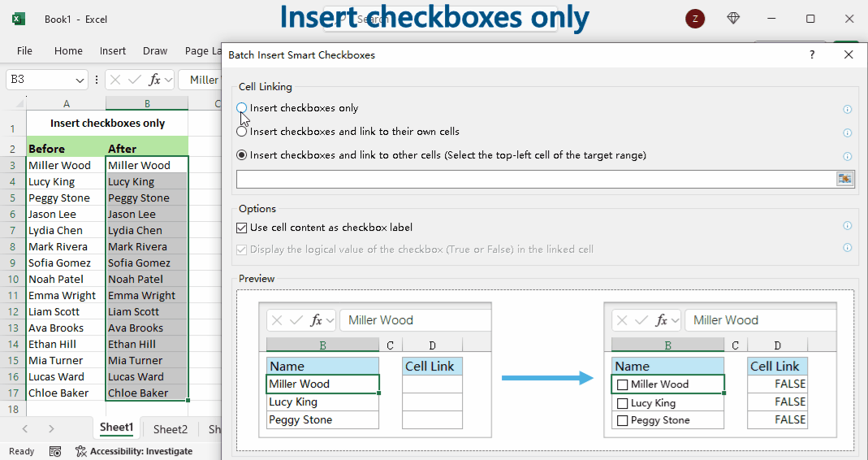Toggle 'Use cell content as checkbox label'
868x460 pixels.
click(241, 228)
